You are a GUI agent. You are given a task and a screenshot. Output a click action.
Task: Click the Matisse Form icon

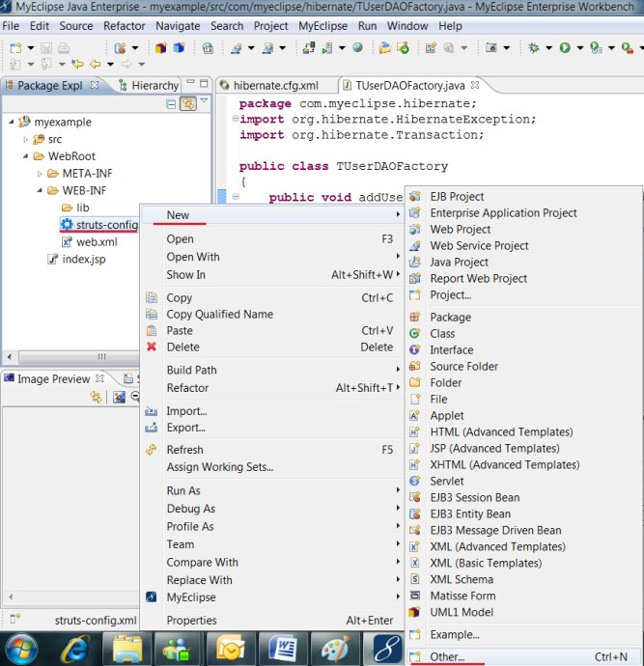pyautogui.click(x=414, y=596)
